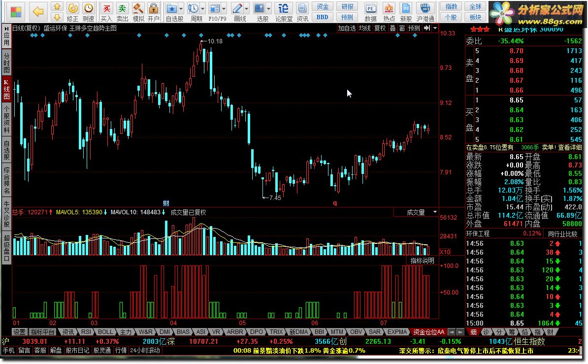This screenshot has height=364, width=588.
Task: Open the F10/F9 dropdown arrow
Action: point(224,8)
